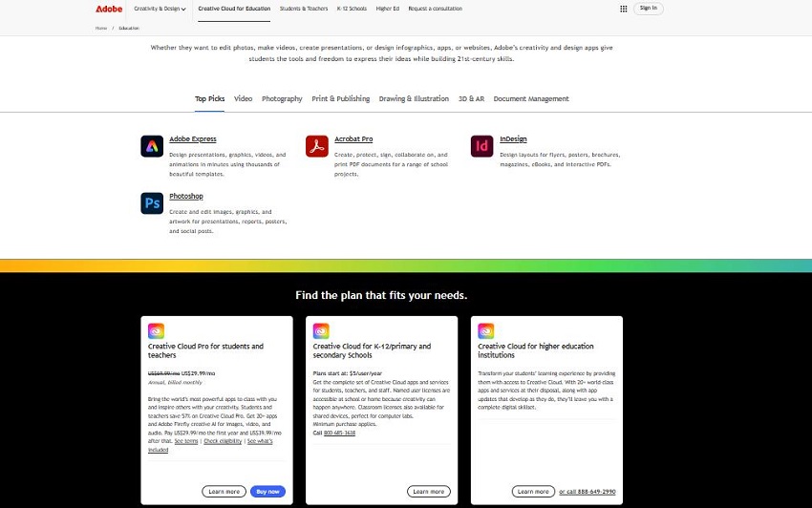
Task: Open the Acrobat Pro title link
Action: 353,138
